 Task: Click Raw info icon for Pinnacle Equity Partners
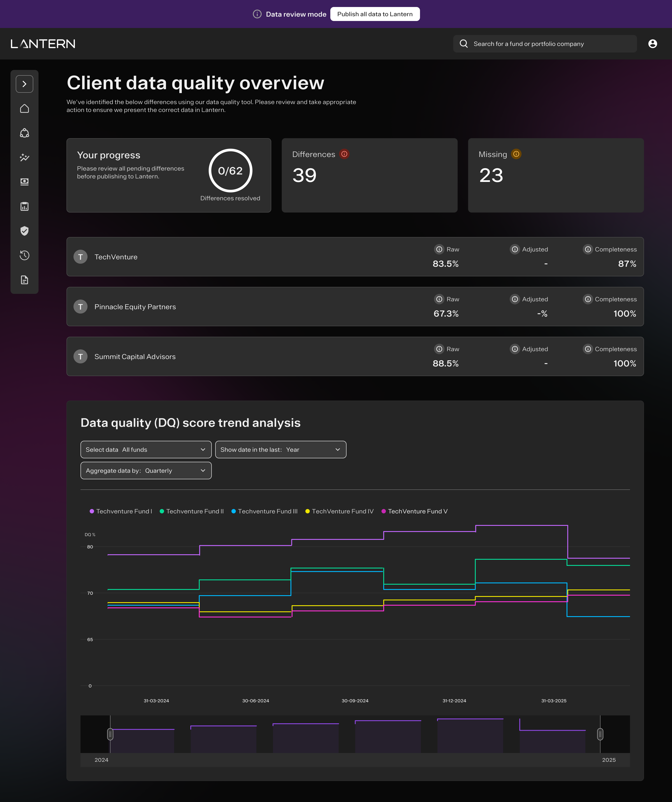tap(439, 299)
